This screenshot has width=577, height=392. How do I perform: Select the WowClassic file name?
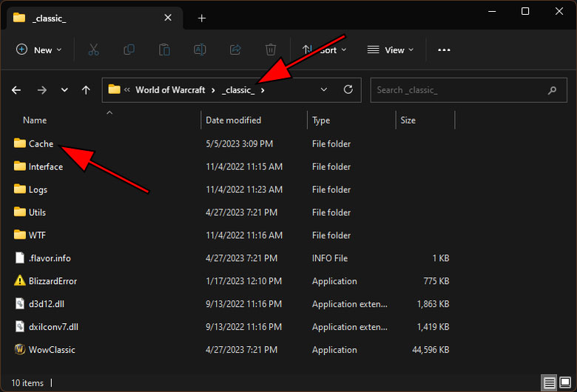(52, 350)
